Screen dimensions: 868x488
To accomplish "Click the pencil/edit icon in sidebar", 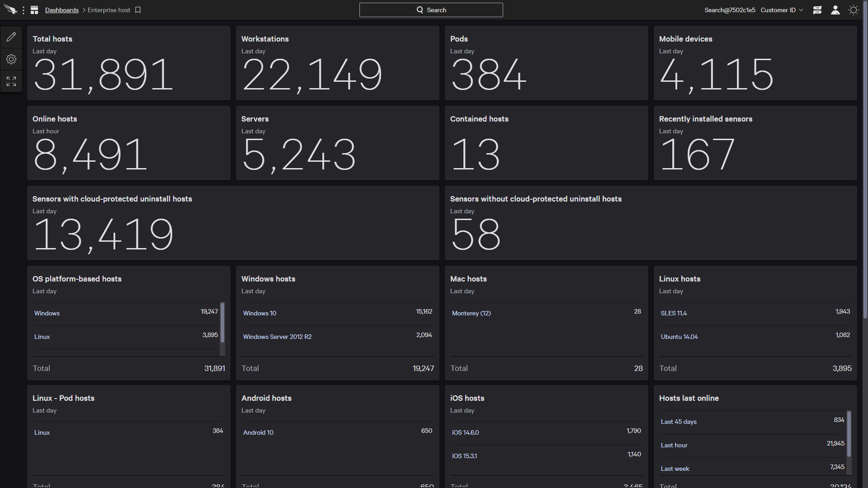I will [x=11, y=37].
